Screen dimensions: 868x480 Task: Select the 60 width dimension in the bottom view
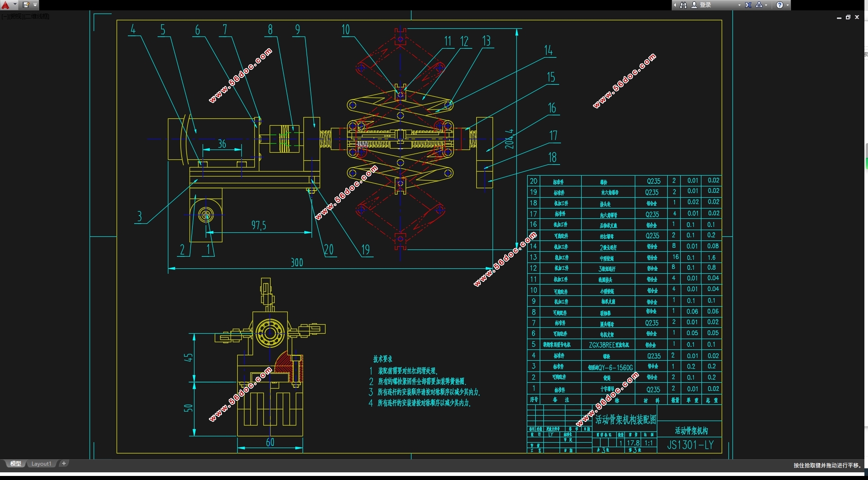pyautogui.click(x=270, y=442)
